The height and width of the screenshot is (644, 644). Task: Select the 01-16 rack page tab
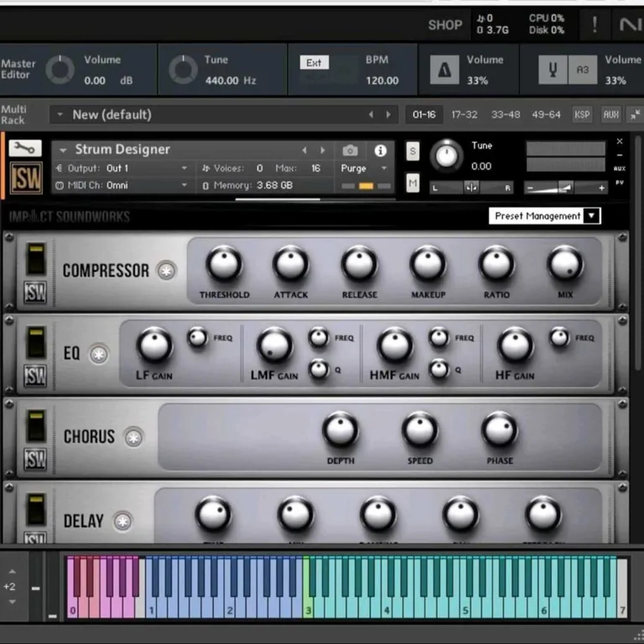click(x=424, y=115)
